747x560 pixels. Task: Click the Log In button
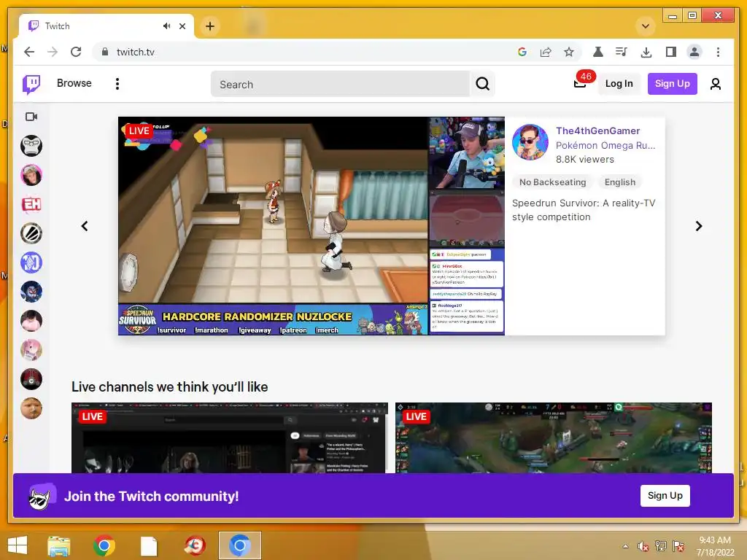click(x=619, y=84)
